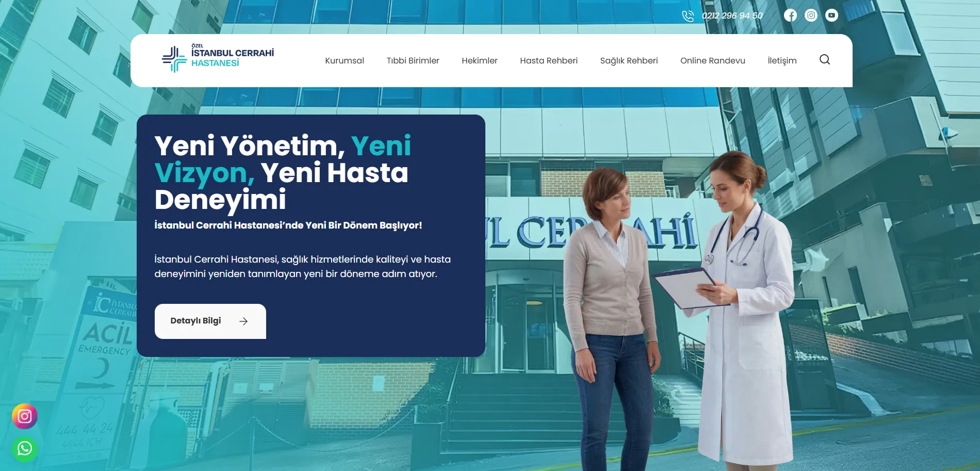Click the search magnifier icon
The height and width of the screenshot is (471, 980).
(824, 60)
